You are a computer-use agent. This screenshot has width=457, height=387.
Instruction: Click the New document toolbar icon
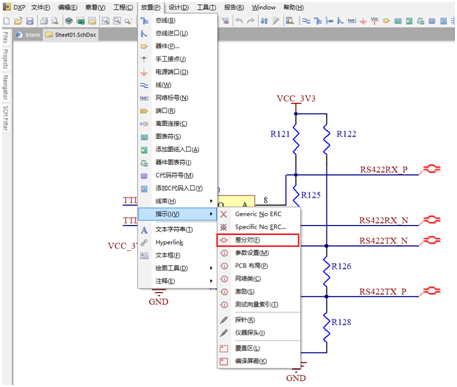6,21
